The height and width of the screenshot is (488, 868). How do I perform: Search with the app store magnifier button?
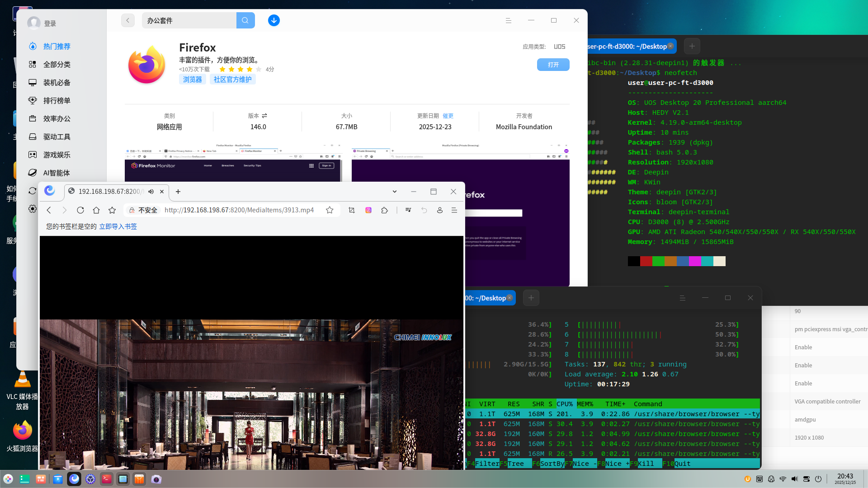[245, 20]
